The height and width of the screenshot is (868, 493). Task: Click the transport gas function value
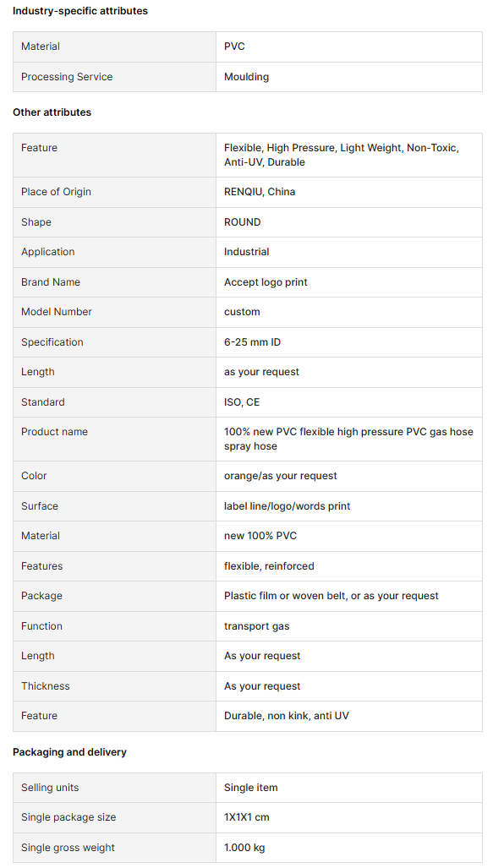256,626
